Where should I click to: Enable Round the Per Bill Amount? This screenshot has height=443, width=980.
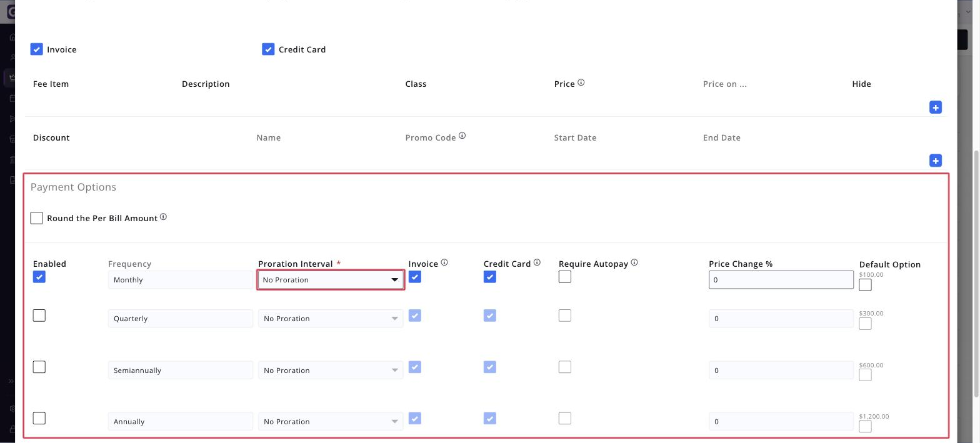(x=37, y=218)
